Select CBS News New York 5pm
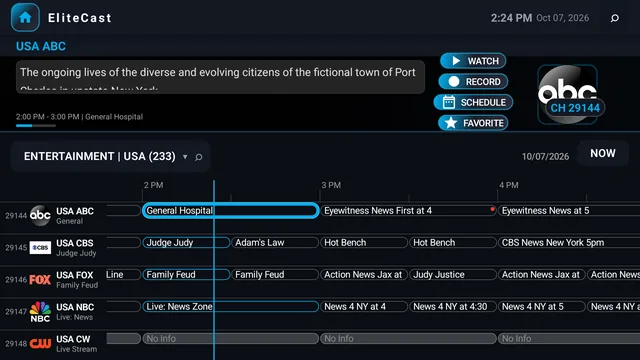 click(x=569, y=242)
